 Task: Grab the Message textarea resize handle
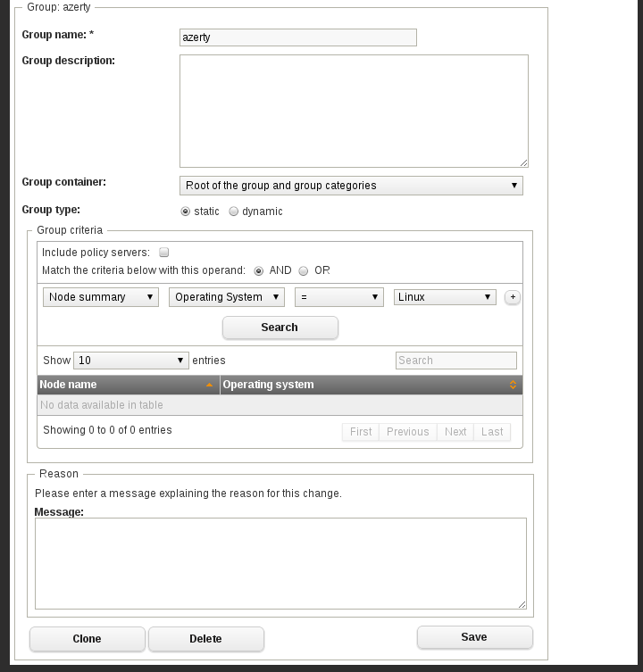522,604
